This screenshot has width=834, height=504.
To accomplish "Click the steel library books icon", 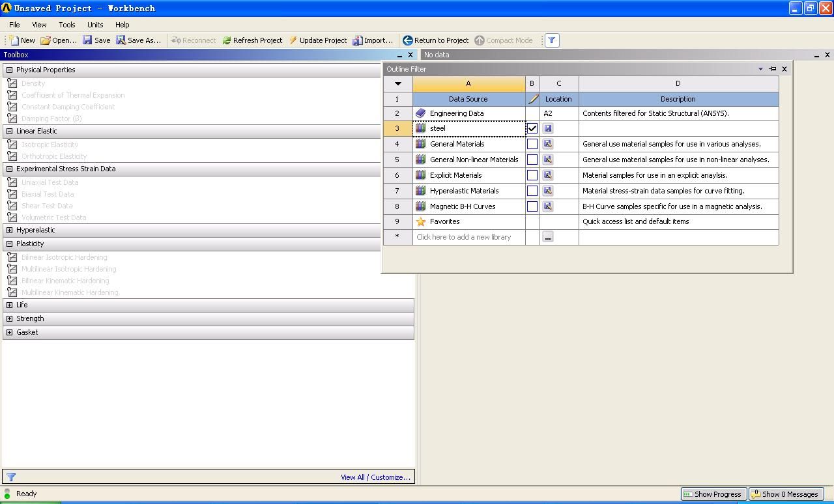I will pyautogui.click(x=421, y=128).
